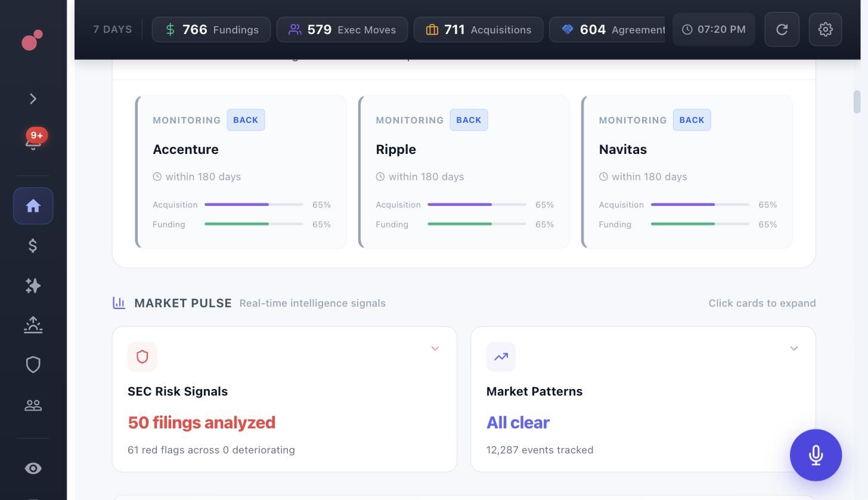Image resolution: width=868 pixels, height=500 pixels.
Task: Select the 579 Exec Moves stat tab
Action: (x=342, y=29)
